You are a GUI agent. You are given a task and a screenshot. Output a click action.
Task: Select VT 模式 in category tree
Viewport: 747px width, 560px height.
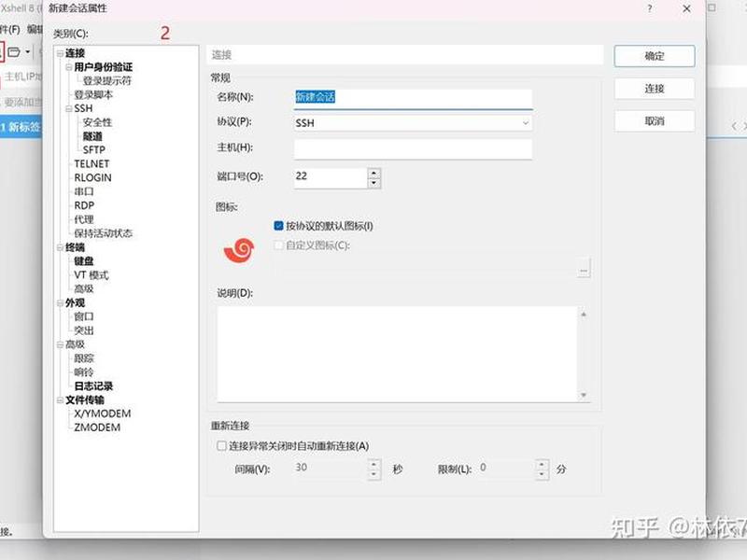tap(92, 274)
